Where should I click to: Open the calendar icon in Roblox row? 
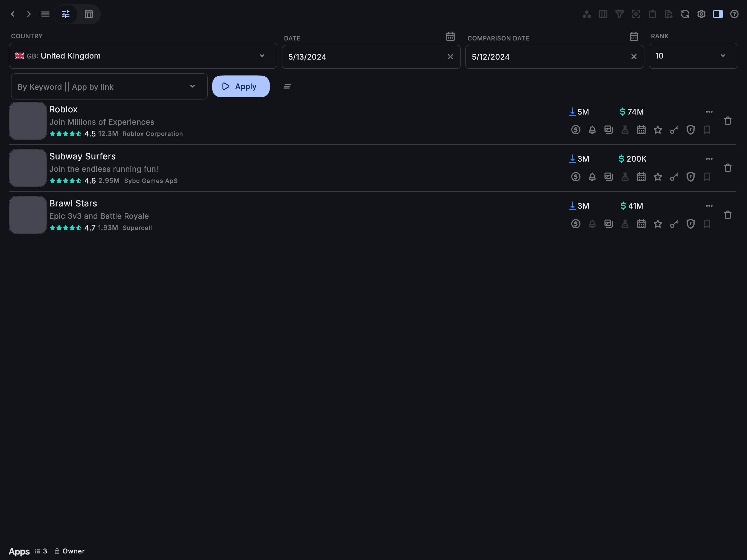[641, 130]
